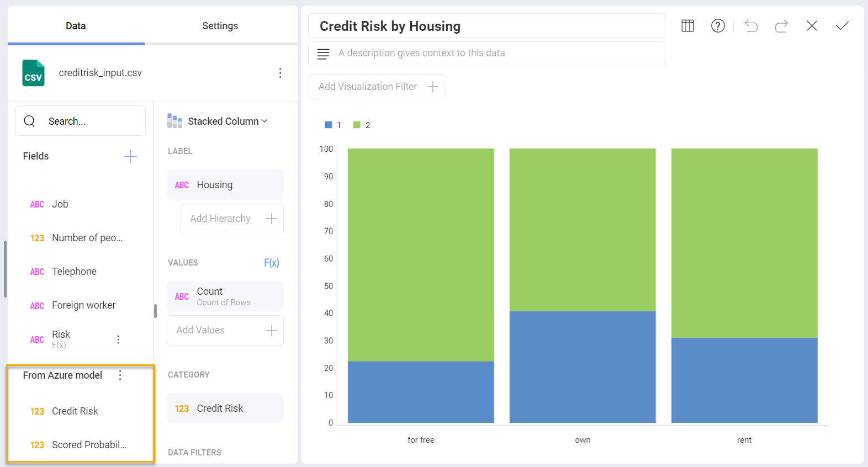Click the Add Visualization Filter button
Viewport: 868px width, 467px height.
click(377, 87)
